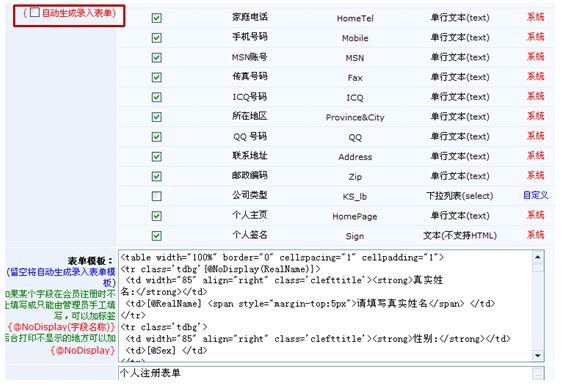Click the KS_lb field identifier
The image size is (563, 392).
point(355,197)
